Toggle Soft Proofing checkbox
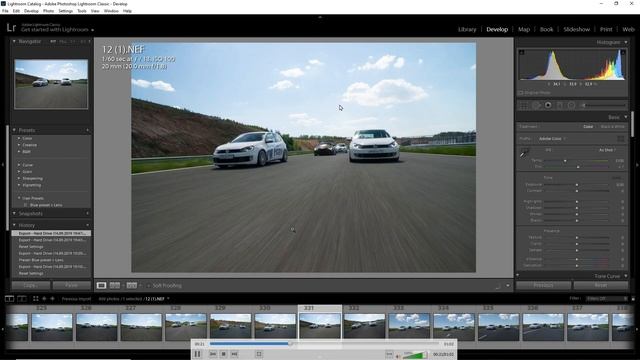This screenshot has height=360, width=640. pyautogui.click(x=149, y=286)
